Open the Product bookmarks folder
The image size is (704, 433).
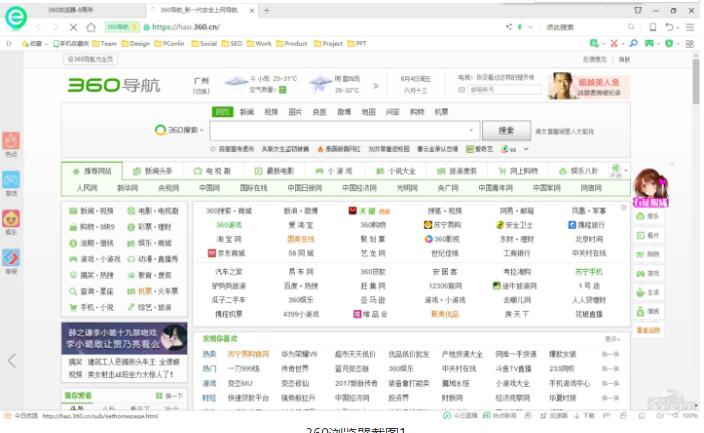click(x=292, y=44)
